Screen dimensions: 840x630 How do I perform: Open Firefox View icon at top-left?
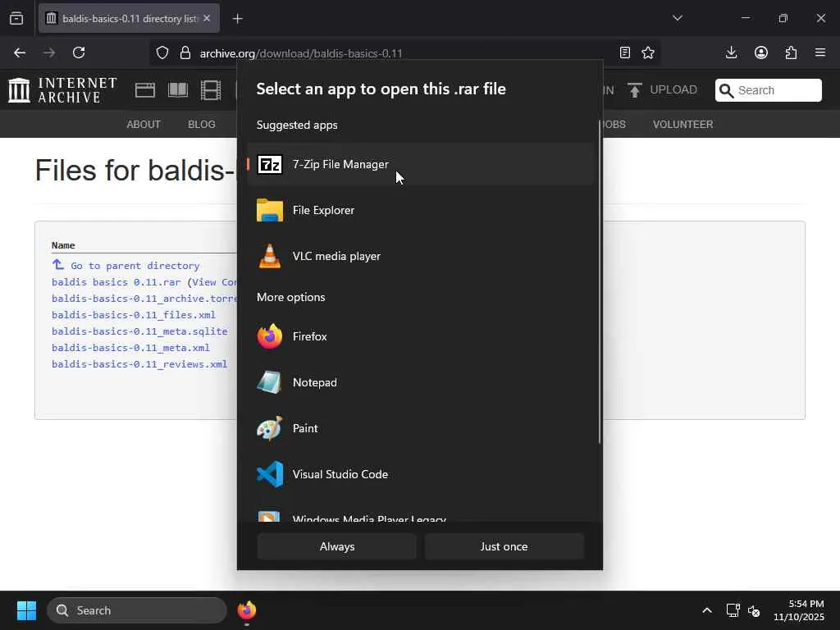coord(16,18)
